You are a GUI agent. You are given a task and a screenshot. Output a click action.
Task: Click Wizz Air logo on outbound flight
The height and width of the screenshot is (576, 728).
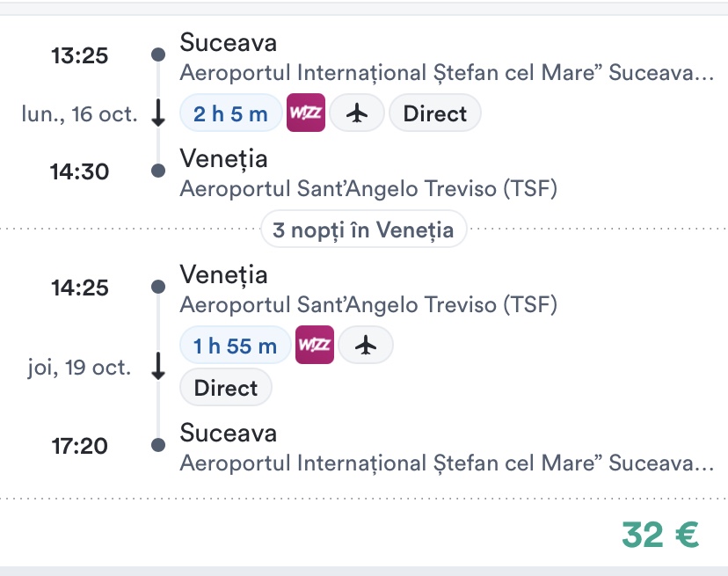coord(306,113)
